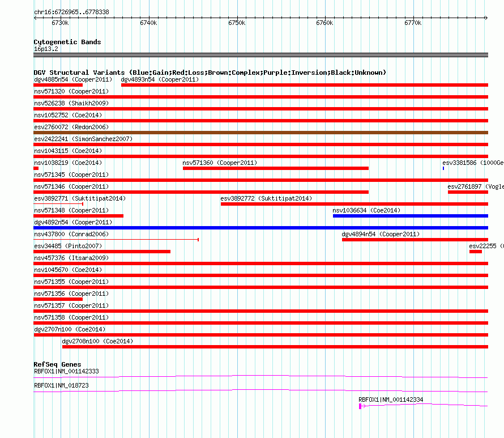Click the 6770k scale tick label
Screen dimensions: 504x438
point(413,23)
